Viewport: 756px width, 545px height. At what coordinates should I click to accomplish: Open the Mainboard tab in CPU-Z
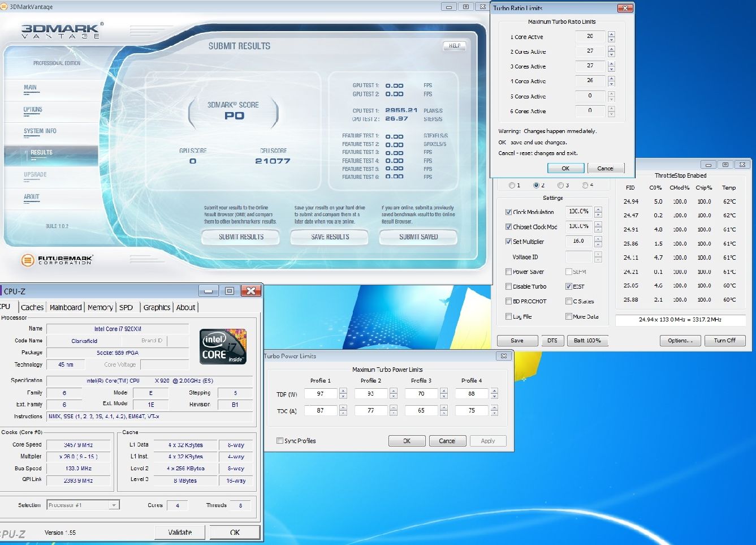[x=66, y=307]
